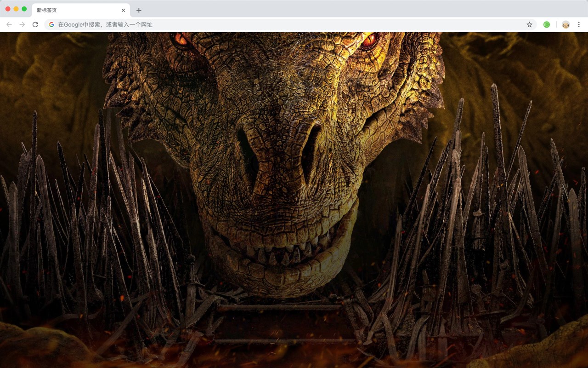Click the browser forward arrow
Screen dimensions: 588x368
click(22, 24)
